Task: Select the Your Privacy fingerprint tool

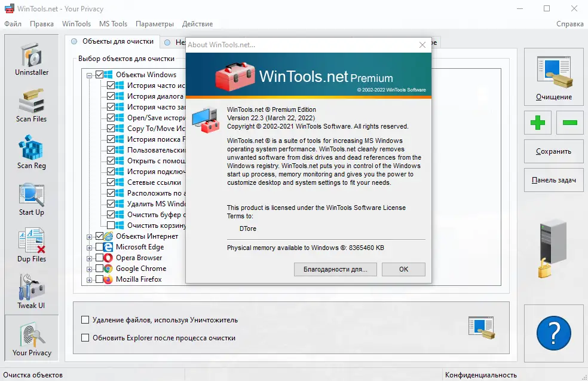Action: [30, 337]
